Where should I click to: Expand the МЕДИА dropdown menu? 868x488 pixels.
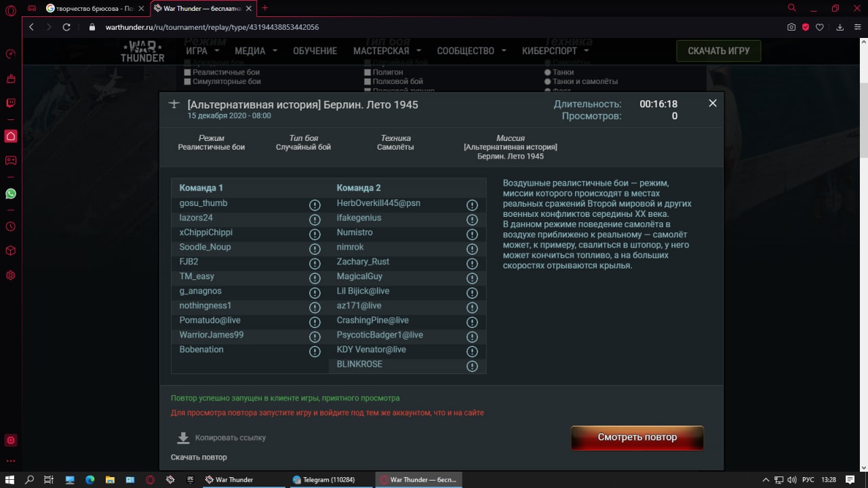(x=256, y=51)
